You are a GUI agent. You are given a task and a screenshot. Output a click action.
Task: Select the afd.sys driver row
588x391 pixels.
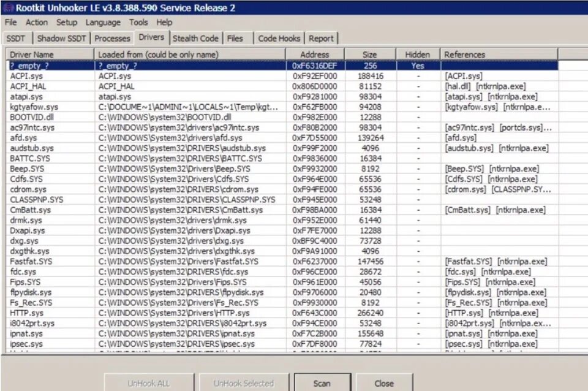point(283,138)
